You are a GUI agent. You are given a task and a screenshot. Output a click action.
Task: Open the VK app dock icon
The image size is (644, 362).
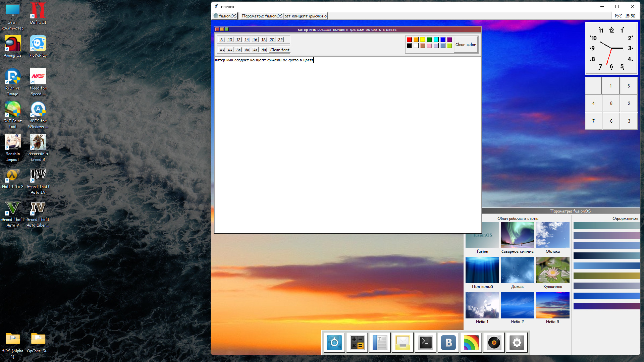[x=448, y=343]
